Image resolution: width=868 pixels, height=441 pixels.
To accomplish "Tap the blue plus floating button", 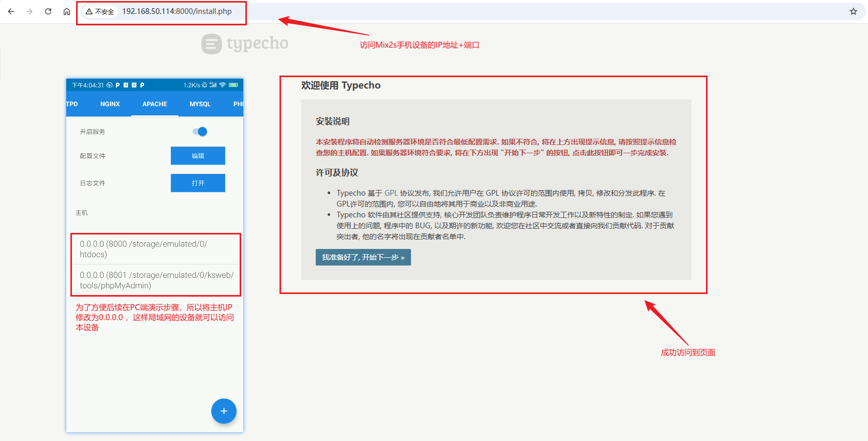I will tap(224, 411).
